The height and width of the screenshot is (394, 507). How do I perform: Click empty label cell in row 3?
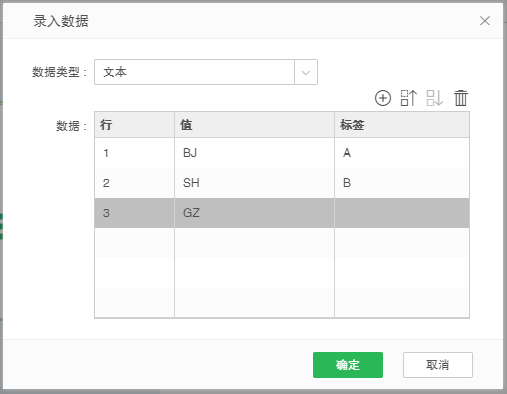point(402,213)
